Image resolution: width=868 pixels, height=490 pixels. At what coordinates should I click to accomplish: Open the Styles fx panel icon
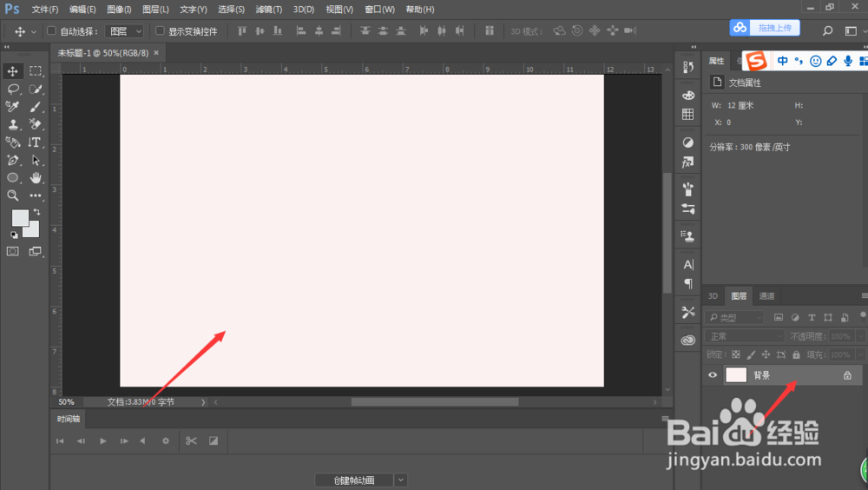(x=688, y=162)
